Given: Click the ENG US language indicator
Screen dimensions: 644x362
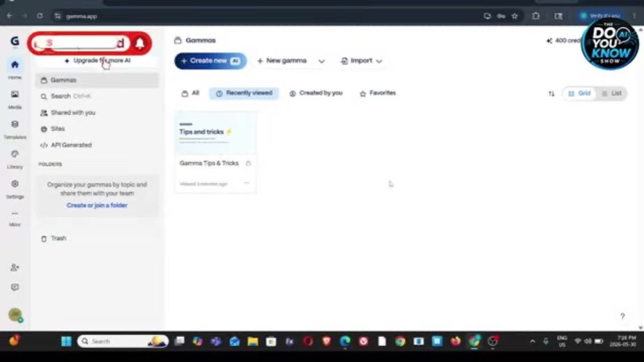Looking at the screenshot, I should 562,341.
